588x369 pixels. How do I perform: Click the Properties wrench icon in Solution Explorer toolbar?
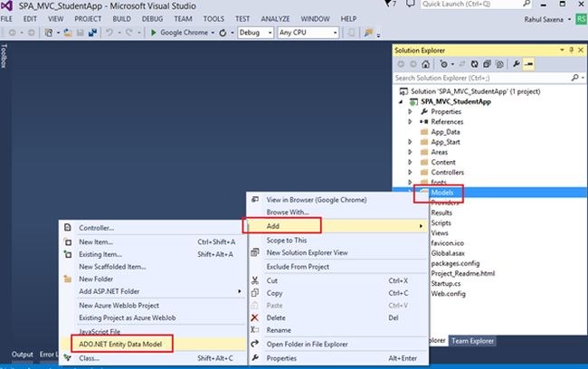click(x=517, y=64)
